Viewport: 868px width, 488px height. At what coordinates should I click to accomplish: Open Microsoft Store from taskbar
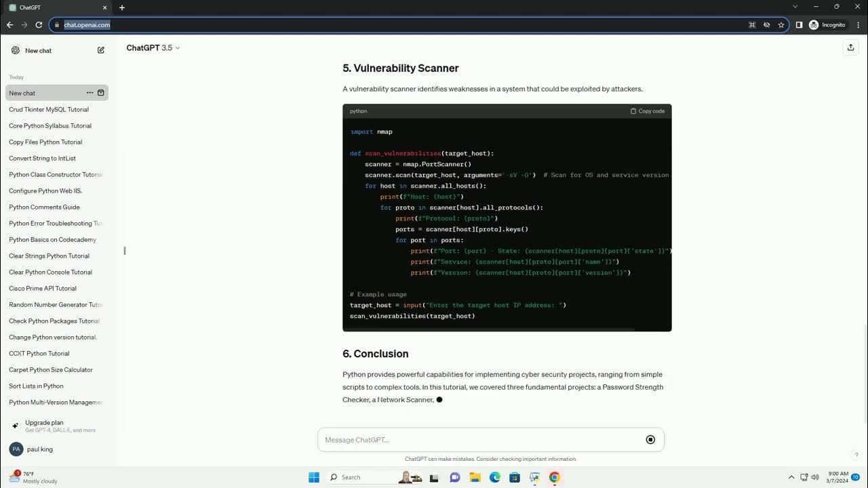coord(515,477)
